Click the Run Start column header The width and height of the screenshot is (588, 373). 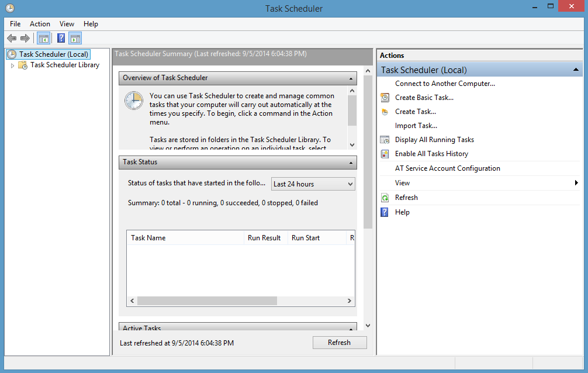[316, 238]
